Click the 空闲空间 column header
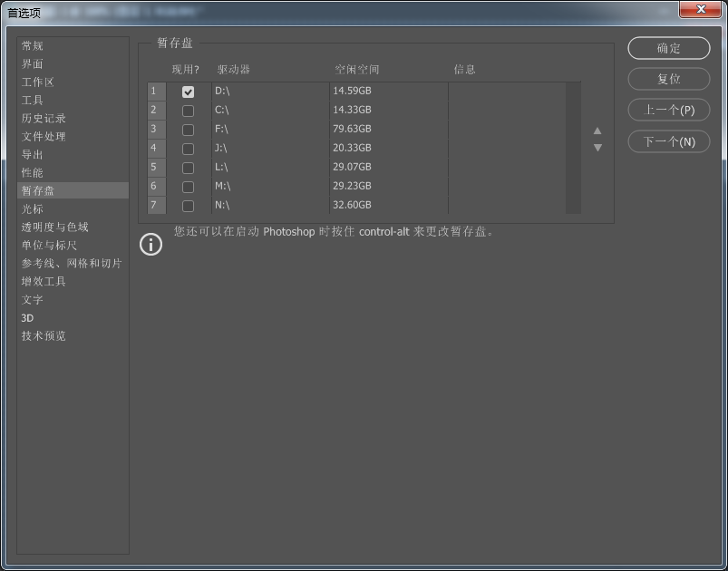The height and width of the screenshot is (571, 728). [x=357, y=70]
